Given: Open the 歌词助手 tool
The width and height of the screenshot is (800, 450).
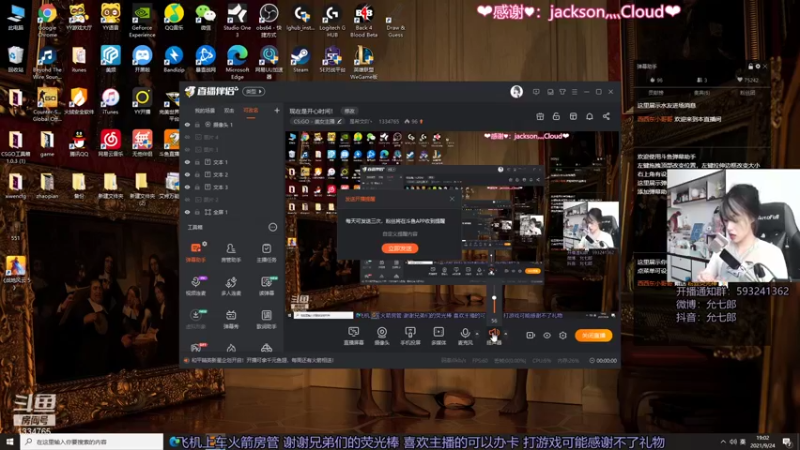Looking at the screenshot, I should 266,319.
